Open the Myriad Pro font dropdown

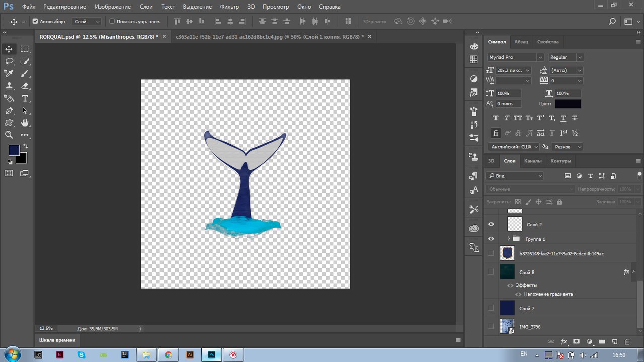[515, 57]
